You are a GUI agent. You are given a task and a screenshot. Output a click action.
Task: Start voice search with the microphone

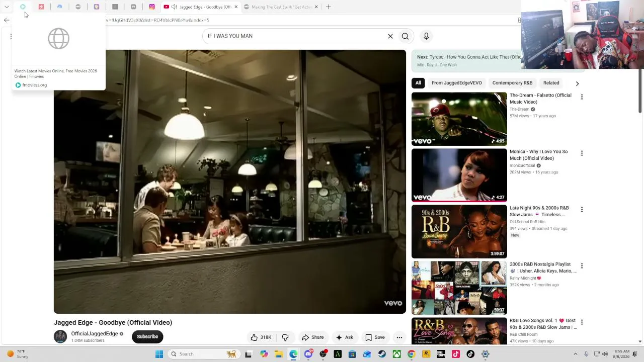coord(426,36)
